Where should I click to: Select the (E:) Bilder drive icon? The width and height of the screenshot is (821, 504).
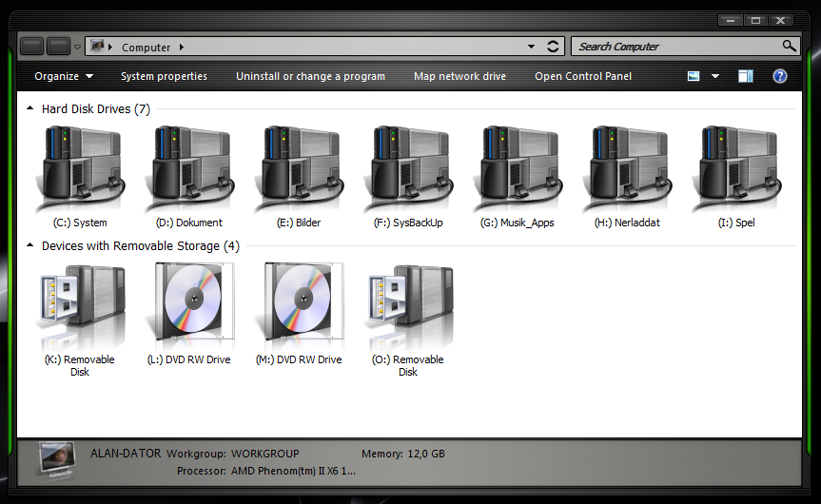(299, 169)
